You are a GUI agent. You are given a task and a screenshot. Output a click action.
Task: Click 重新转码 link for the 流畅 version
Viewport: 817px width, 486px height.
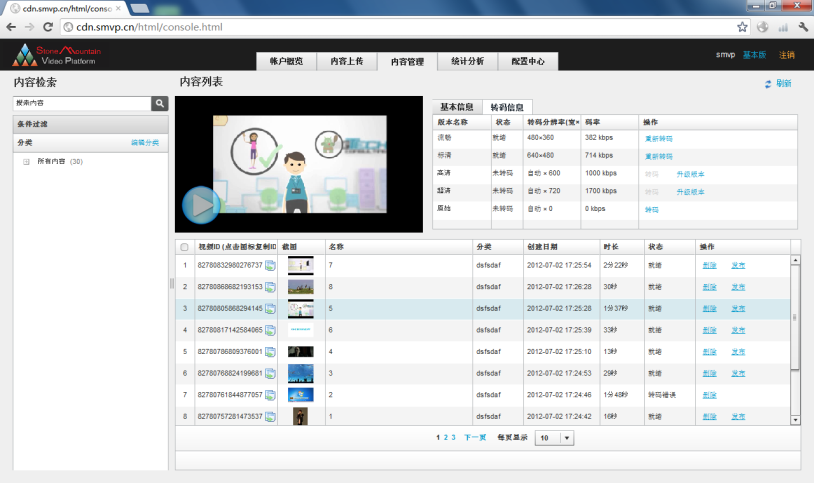pyautogui.click(x=658, y=138)
